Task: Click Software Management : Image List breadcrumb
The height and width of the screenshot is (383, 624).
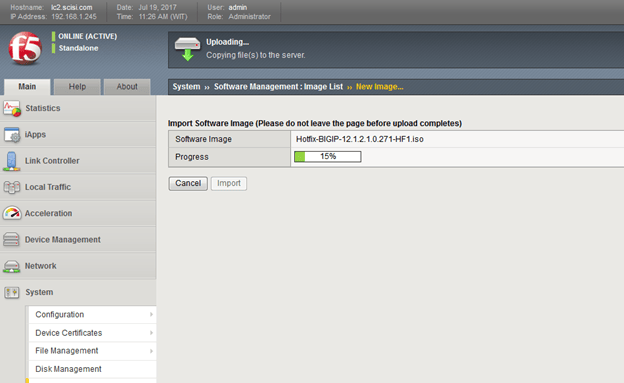Action: click(x=278, y=87)
